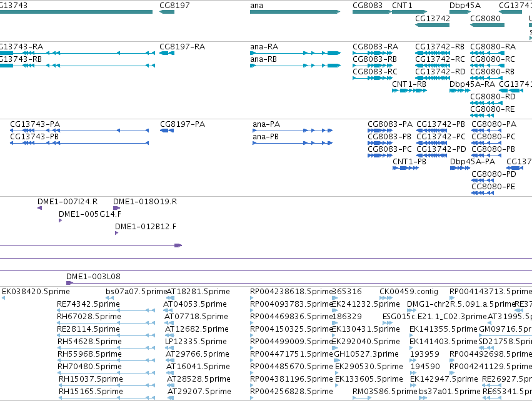Select EST GH10527.3prime
The height and width of the screenshot is (401, 532).
pyautogui.click(x=337, y=360)
